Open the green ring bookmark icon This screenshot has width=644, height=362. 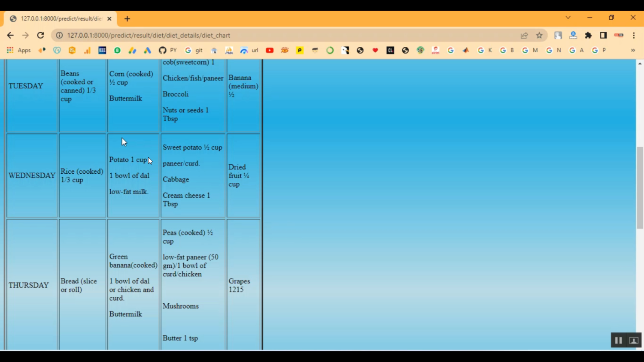[330, 50]
